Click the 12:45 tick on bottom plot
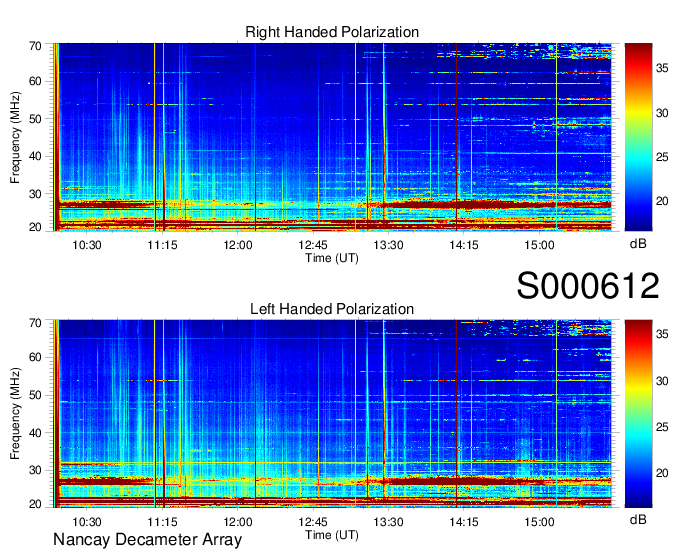Image resolution: width=680 pixels, height=552 pixels. pos(313,522)
